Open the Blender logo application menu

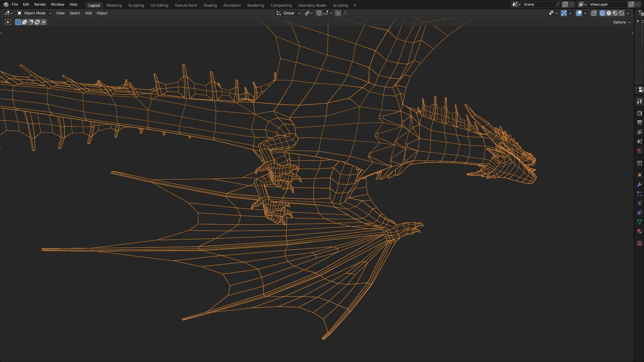[6, 4]
